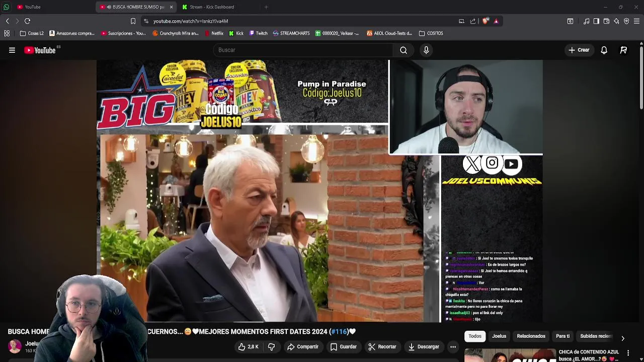Open Kick bookmark
644x362 pixels.
tap(236, 33)
